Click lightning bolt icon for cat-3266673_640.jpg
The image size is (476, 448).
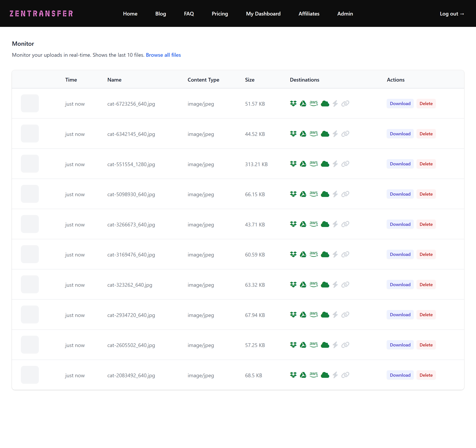click(x=335, y=224)
